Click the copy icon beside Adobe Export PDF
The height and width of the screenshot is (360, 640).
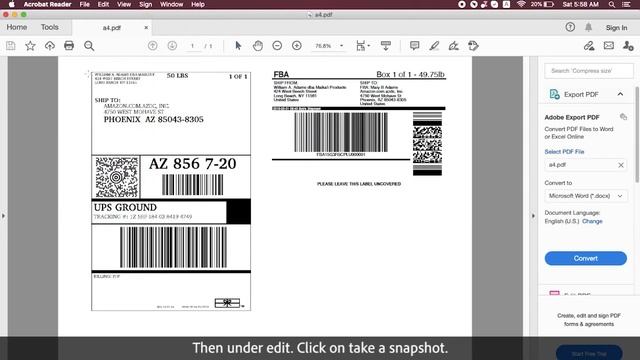(x=623, y=117)
